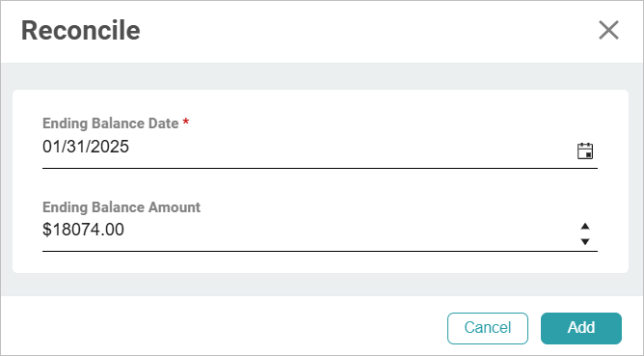
Task: Select the 01/31/2025 date text
Action: 86,147
